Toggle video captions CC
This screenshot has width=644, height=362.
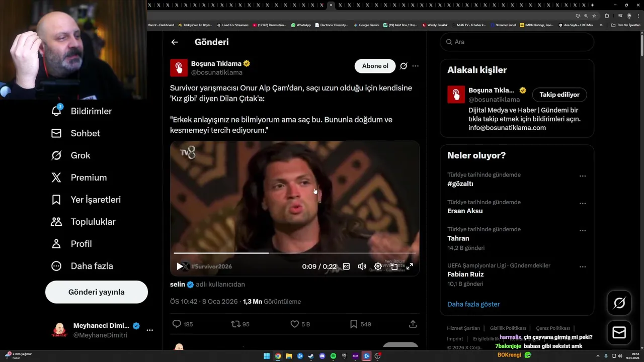[x=346, y=266]
